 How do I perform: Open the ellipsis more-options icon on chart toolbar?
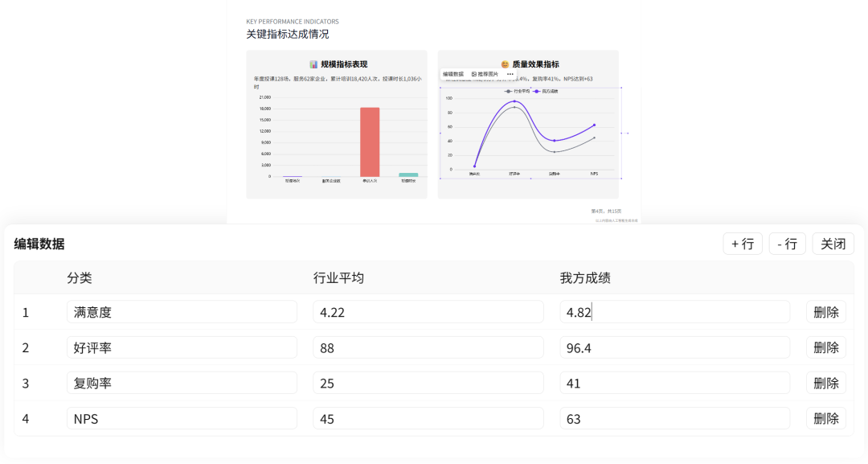click(510, 73)
